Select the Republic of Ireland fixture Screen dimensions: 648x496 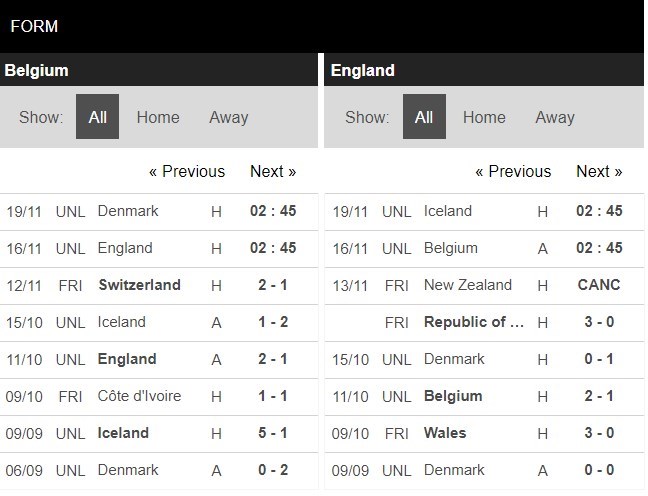(x=474, y=322)
